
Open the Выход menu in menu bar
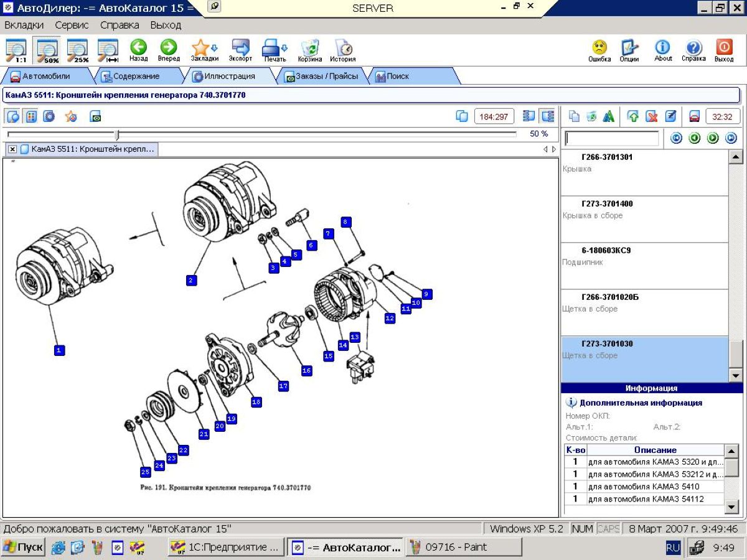click(x=166, y=25)
